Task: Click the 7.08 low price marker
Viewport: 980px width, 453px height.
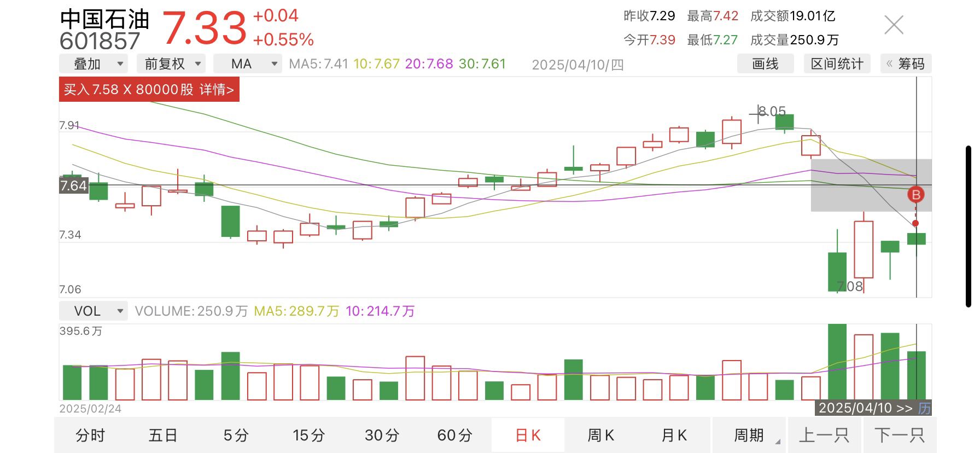Action: (850, 286)
